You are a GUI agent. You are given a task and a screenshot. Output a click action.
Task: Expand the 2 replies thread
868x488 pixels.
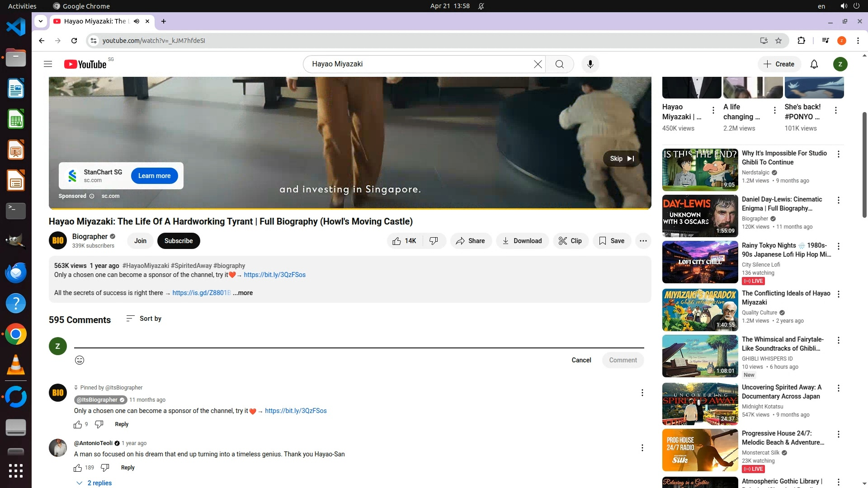pos(94,483)
